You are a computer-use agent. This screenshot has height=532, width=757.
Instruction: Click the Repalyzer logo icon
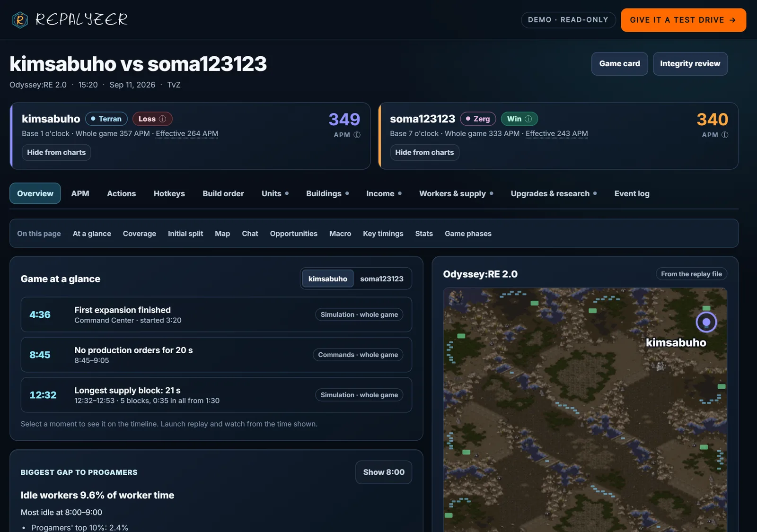(x=20, y=20)
